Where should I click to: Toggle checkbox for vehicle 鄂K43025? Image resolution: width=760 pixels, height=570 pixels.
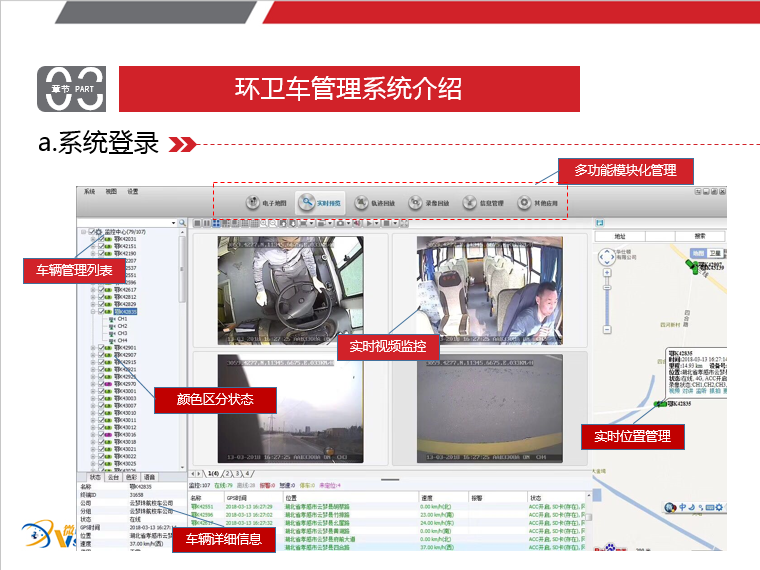tap(102, 463)
